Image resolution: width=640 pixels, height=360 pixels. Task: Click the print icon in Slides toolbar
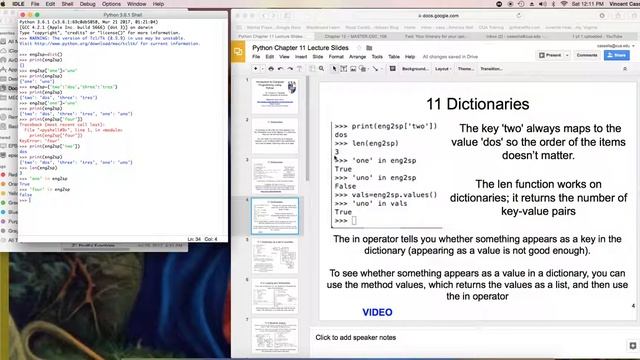[x=271, y=69]
